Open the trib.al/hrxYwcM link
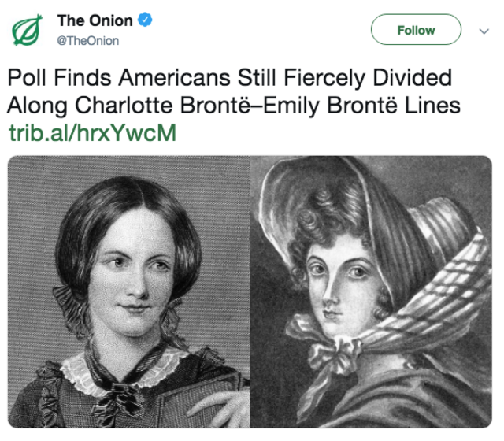Screen dimensions: 504x441 [x=93, y=132]
